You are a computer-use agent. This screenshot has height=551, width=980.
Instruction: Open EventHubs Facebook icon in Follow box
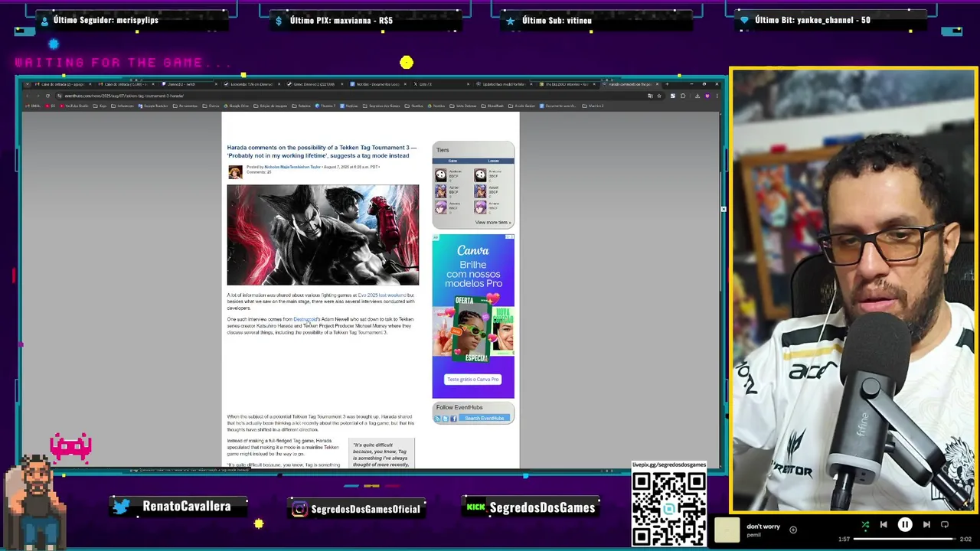(x=453, y=419)
